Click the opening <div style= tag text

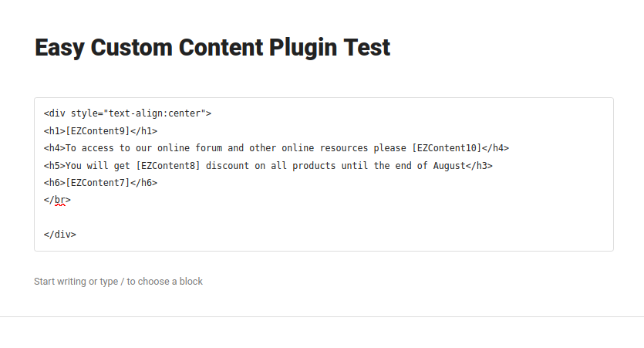73,113
